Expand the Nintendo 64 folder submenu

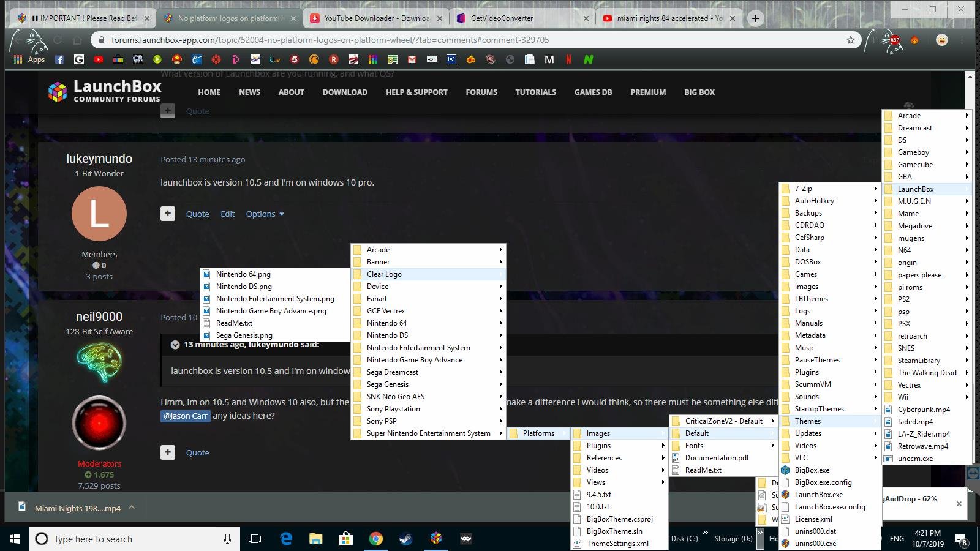428,323
